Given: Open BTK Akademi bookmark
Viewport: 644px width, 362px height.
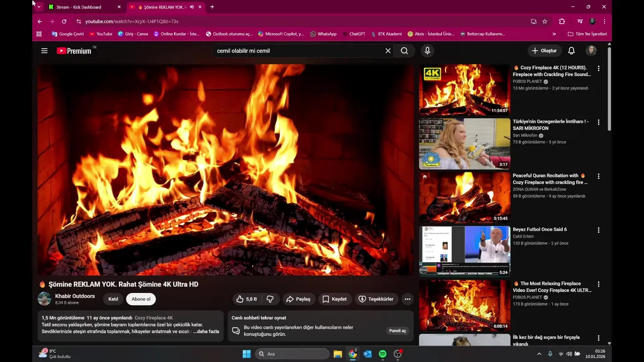Looking at the screenshot, I should pyautogui.click(x=386, y=34).
